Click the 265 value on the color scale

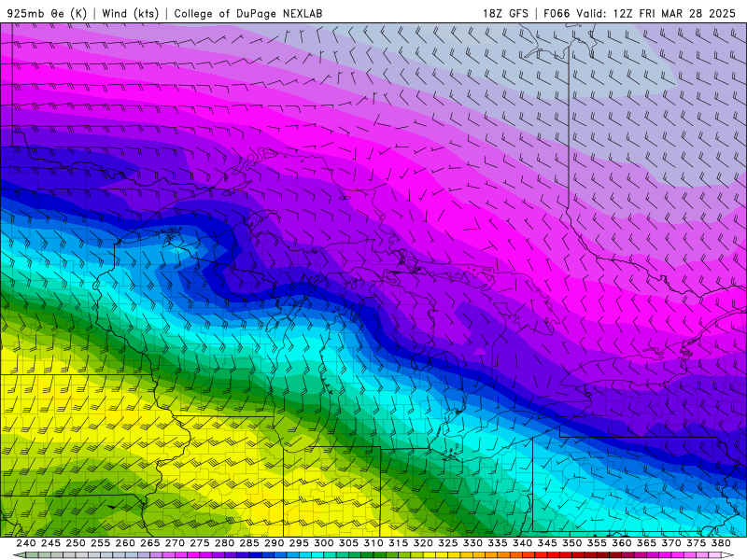[x=150, y=543]
